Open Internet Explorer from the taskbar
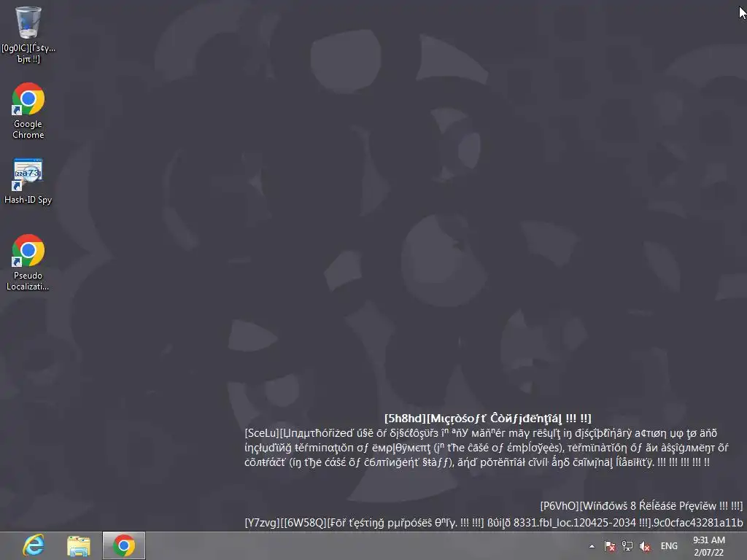 point(34,545)
